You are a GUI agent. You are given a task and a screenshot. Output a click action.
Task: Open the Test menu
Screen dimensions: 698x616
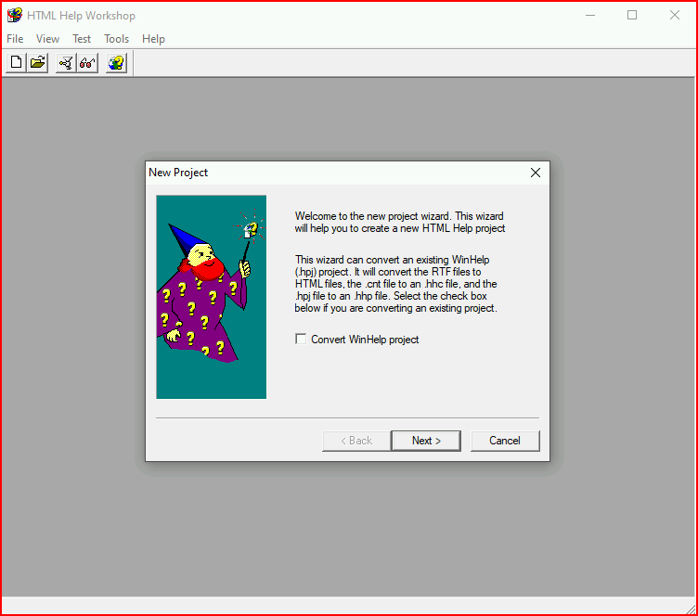tap(82, 39)
